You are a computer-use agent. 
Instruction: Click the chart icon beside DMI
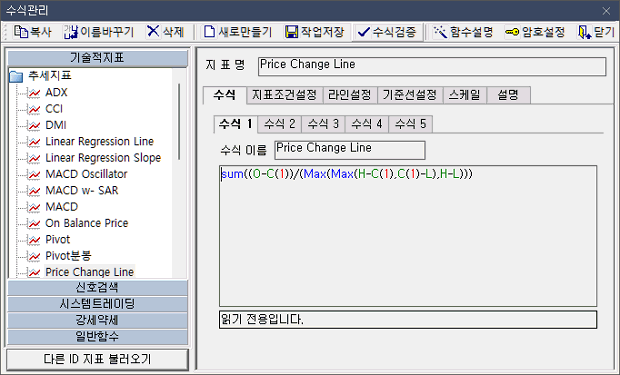34,125
